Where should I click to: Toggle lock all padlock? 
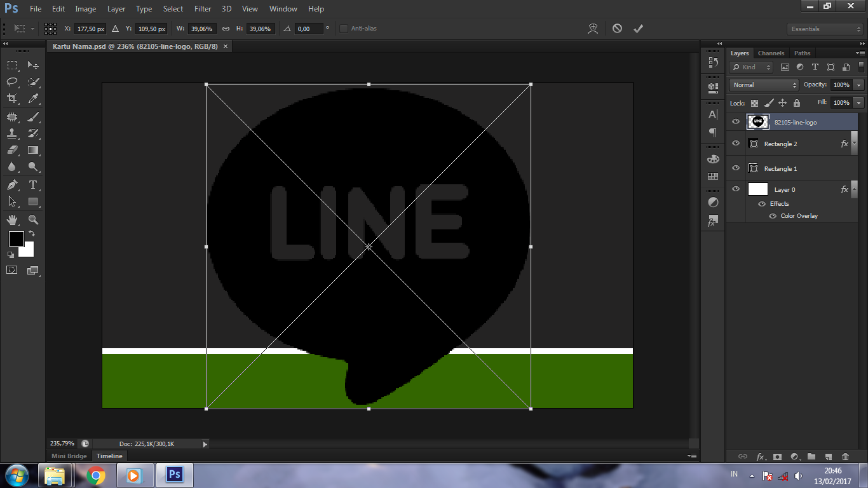pos(797,103)
